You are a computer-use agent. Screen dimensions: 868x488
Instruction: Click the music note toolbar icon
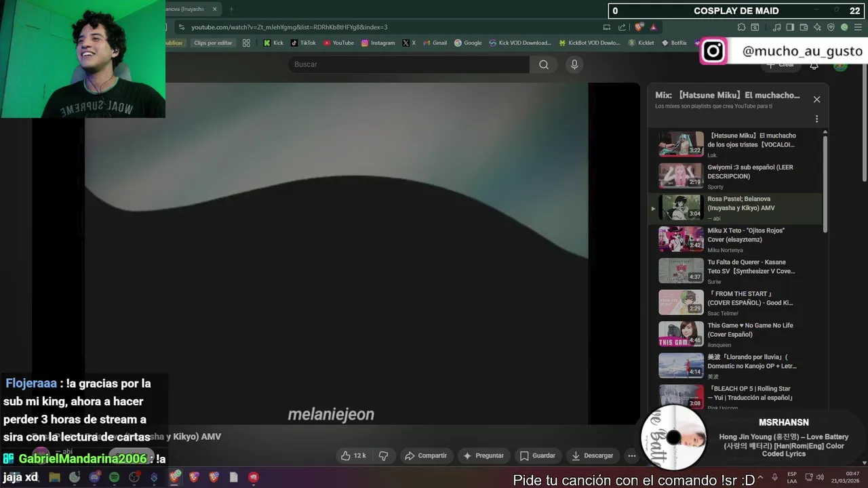pyautogui.click(x=777, y=27)
